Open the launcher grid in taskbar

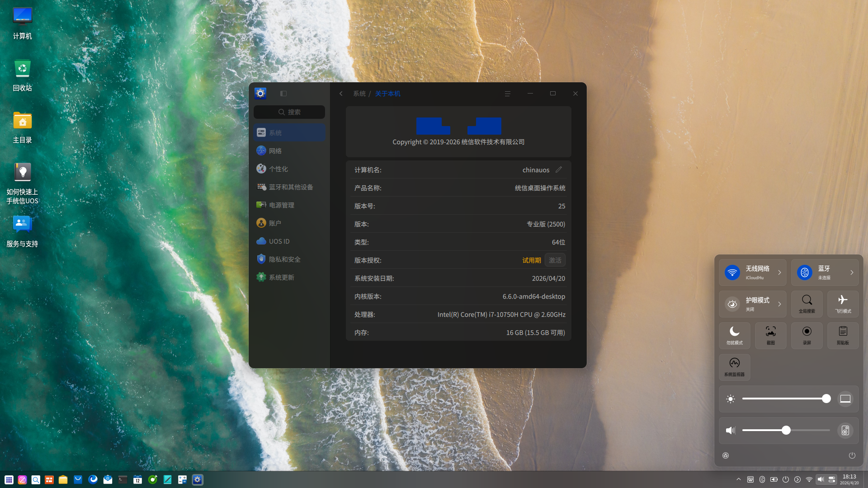9,479
